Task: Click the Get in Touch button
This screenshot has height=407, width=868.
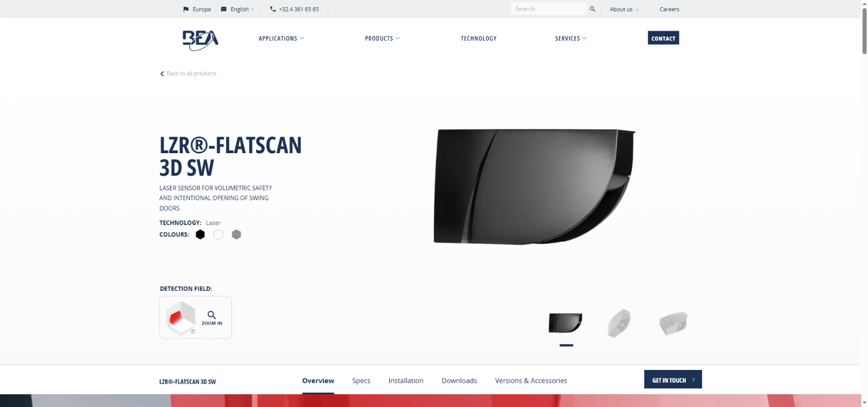Action: (x=673, y=380)
